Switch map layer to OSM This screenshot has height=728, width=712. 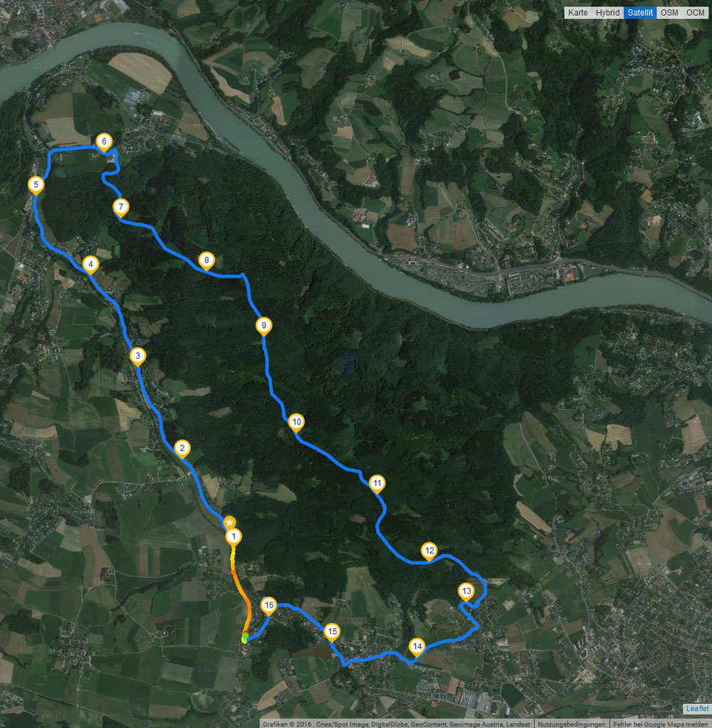pyautogui.click(x=669, y=13)
